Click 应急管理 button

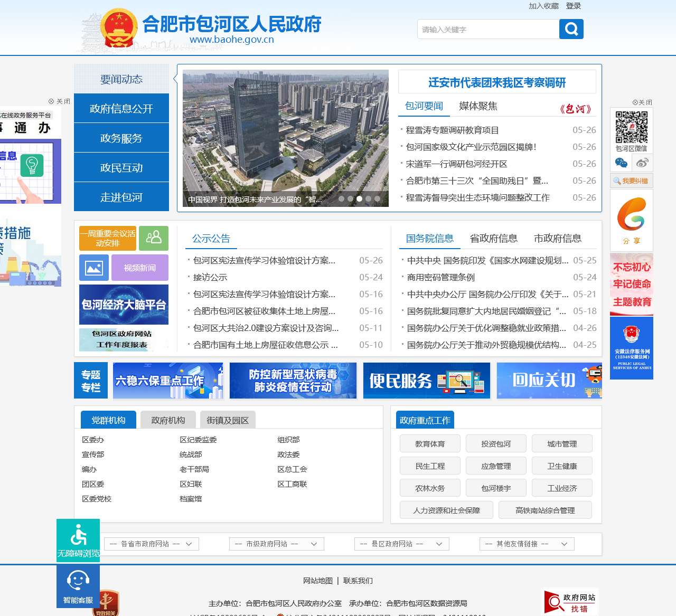[x=496, y=466]
